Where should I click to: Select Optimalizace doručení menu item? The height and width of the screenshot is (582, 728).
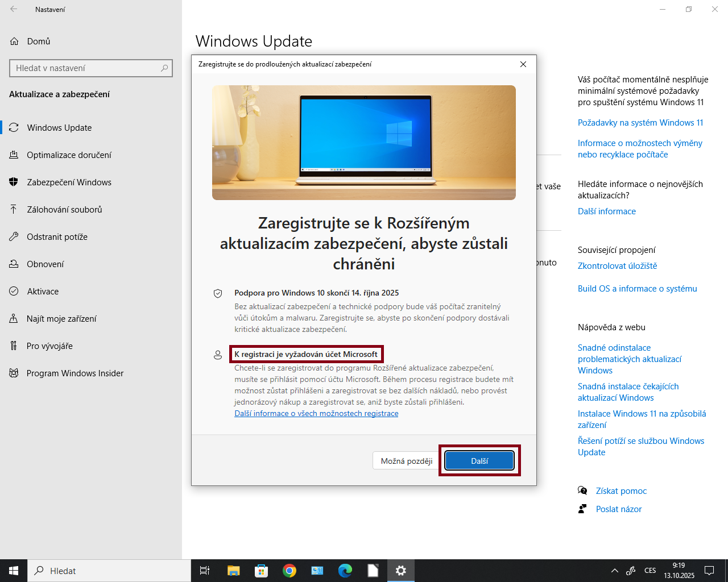pyautogui.click(x=91, y=155)
